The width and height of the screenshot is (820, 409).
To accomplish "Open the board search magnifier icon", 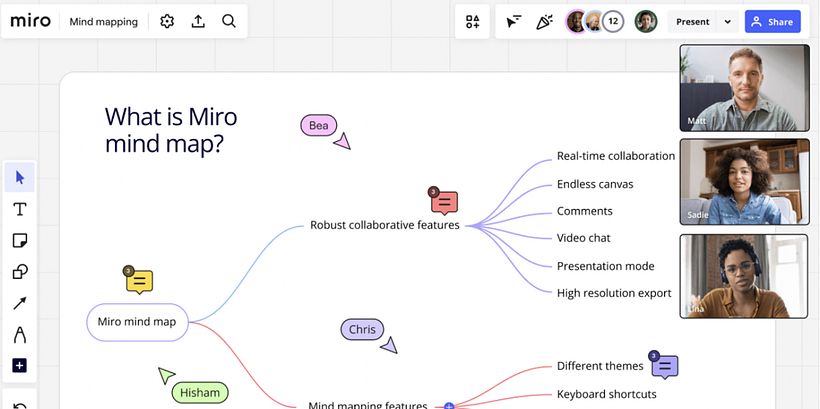I will point(229,21).
